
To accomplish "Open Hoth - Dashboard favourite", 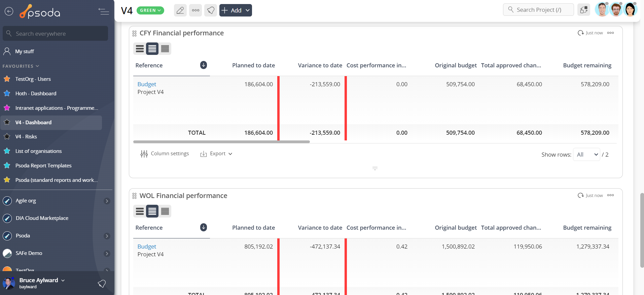I will coord(36,94).
